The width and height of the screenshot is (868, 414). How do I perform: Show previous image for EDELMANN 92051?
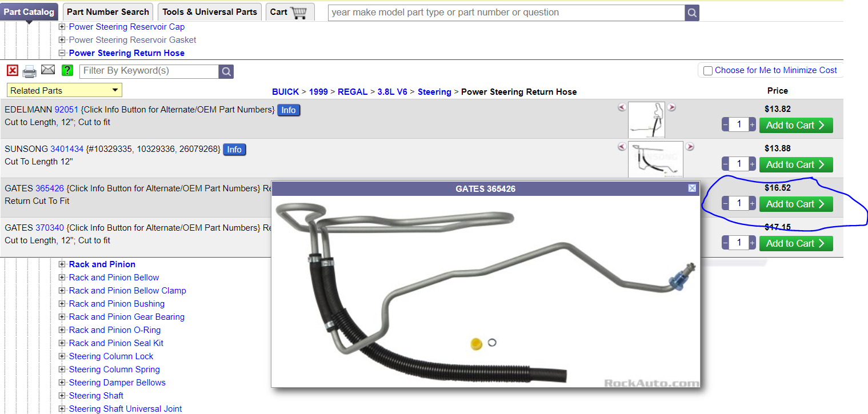622,107
